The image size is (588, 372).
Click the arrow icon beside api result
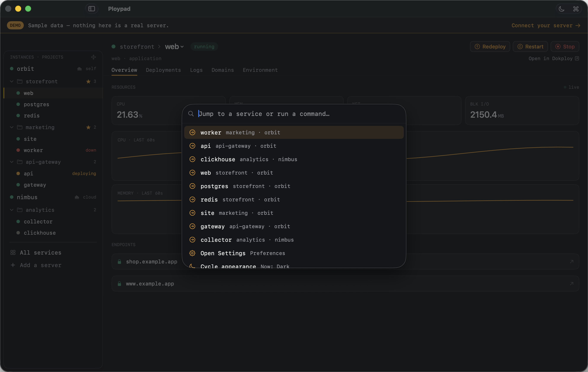click(192, 146)
